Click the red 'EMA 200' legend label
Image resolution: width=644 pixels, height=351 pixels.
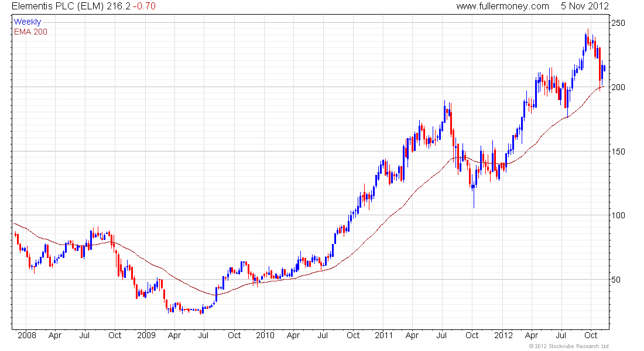[x=31, y=32]
